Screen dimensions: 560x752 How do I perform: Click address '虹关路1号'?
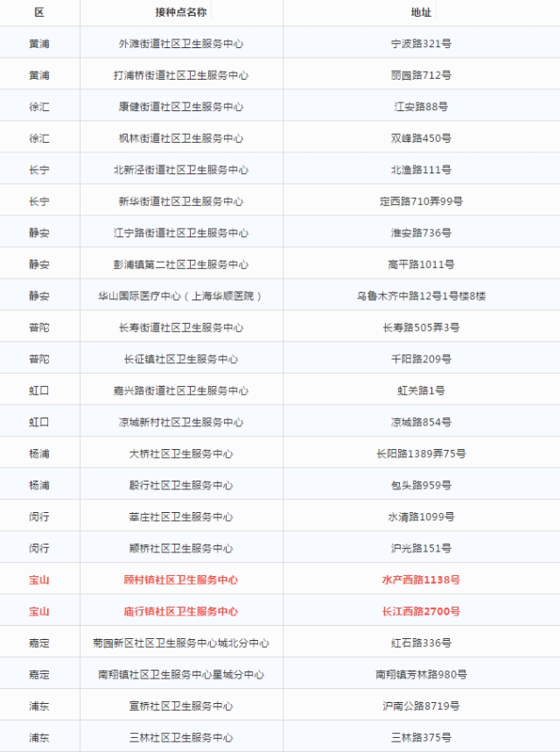click(421, 390)
